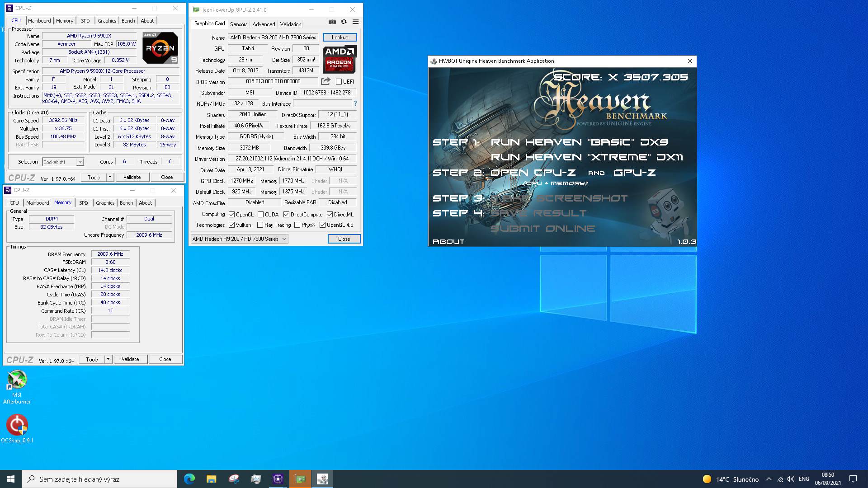Image resolution: width=868 pixels, height=488 pixels.
Task: Click Validate in the top CPU-Z window
Action: tap(132, 177)
